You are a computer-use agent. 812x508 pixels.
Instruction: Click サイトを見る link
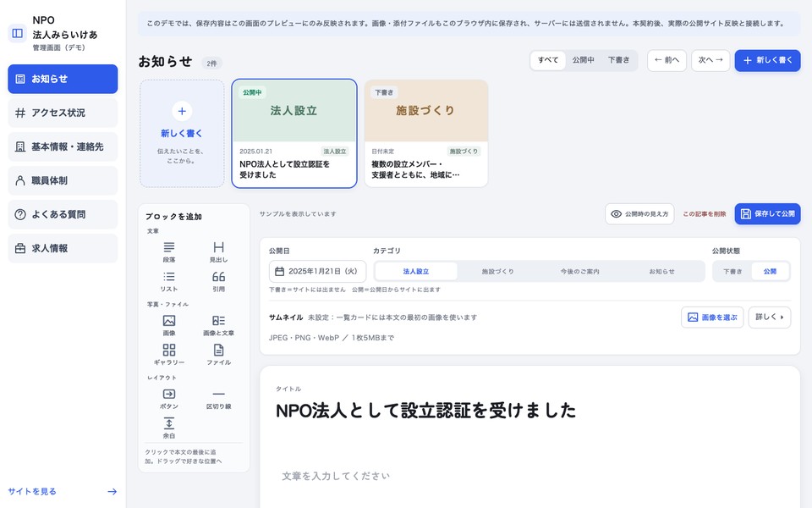[x=32, y=491]
